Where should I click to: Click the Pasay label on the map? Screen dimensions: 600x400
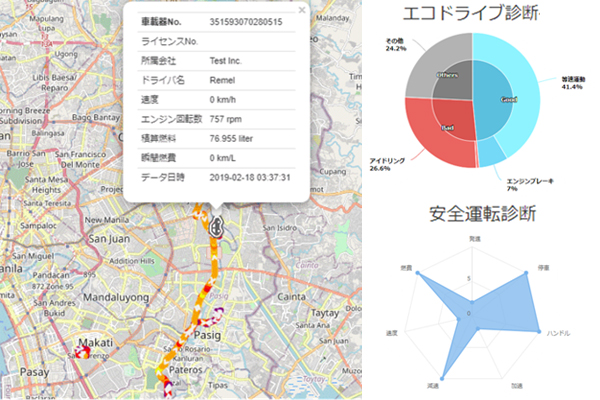(x=34, y=372)
